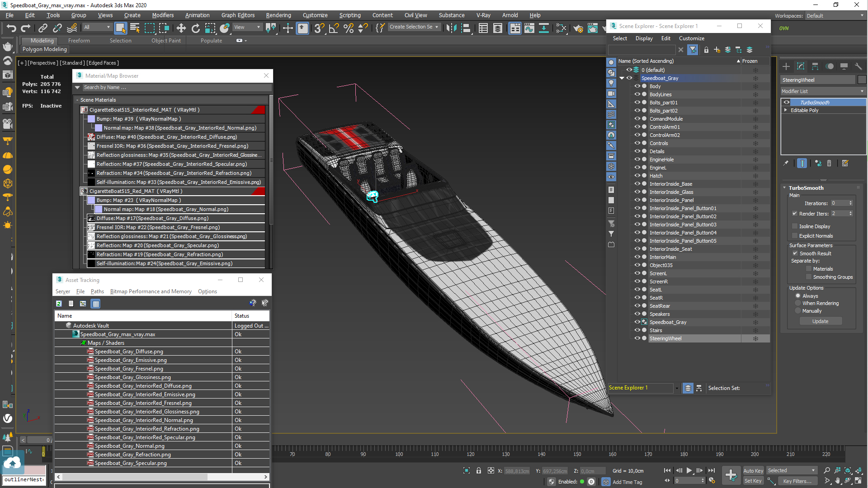Toggle the Percent Snap tool
Viewport: 868px width, 488px height.
tap(348, 28)
